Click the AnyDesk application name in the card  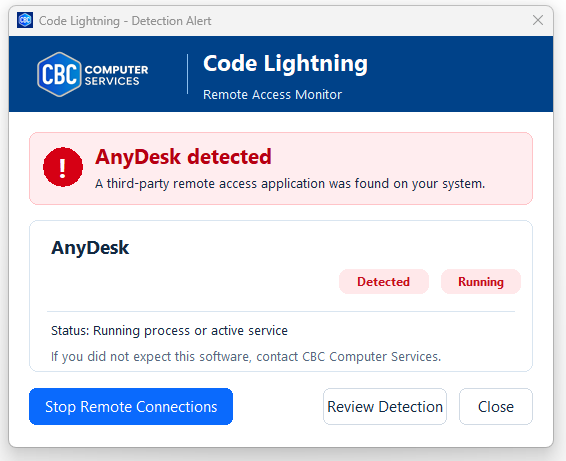[90, 248]
